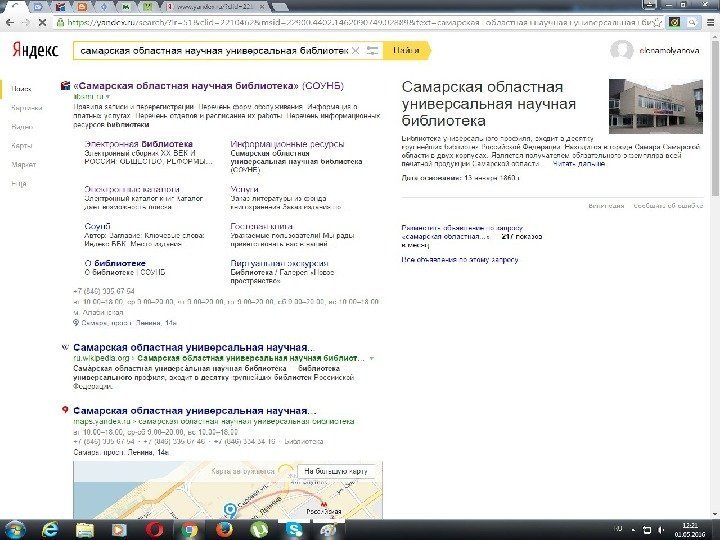
Task: Open the Электронная библиотека sitelink
Action: [x=139, y=144]
